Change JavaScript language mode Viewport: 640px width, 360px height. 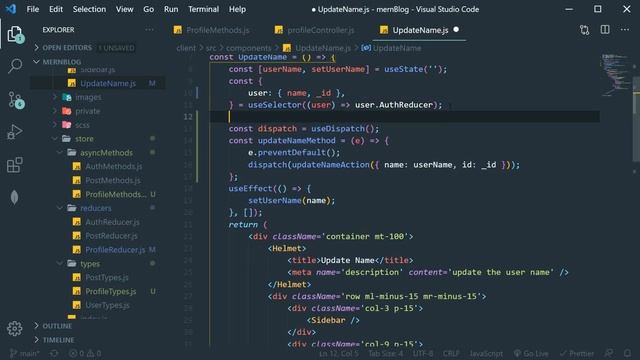486,353
